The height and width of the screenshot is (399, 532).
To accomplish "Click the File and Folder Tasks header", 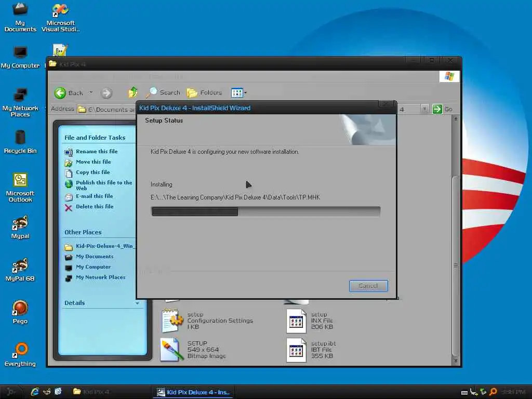I will coord(95,138).
